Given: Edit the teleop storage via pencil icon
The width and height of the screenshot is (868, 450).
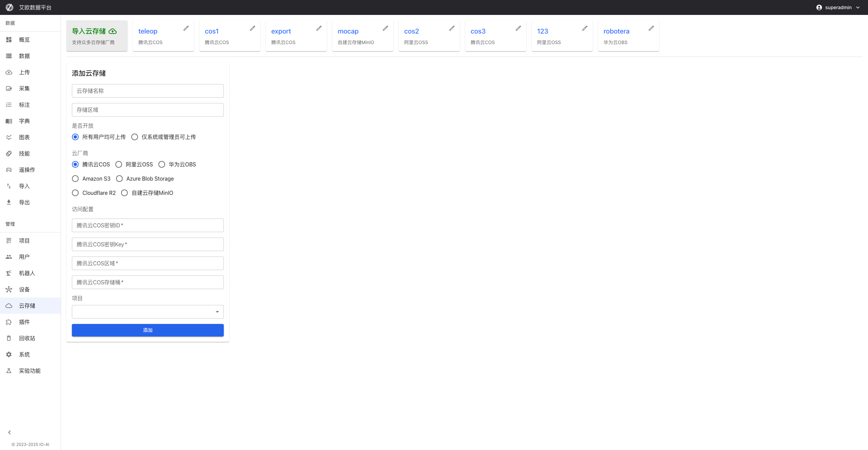Looking at the screenshot, I should 186,28.
